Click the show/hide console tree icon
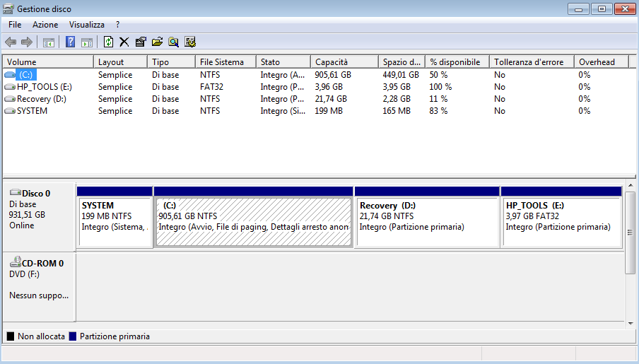The width and height of the screenshot is (639, 364). 49,42
